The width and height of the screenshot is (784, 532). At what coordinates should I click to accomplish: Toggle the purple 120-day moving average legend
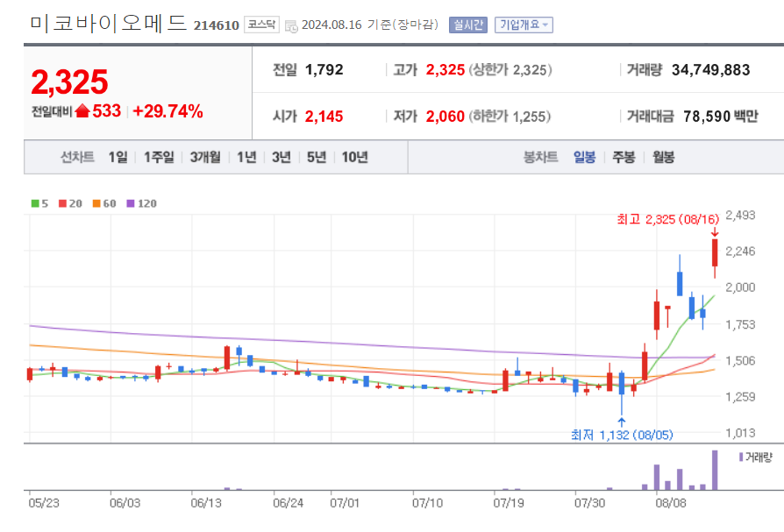130,202
